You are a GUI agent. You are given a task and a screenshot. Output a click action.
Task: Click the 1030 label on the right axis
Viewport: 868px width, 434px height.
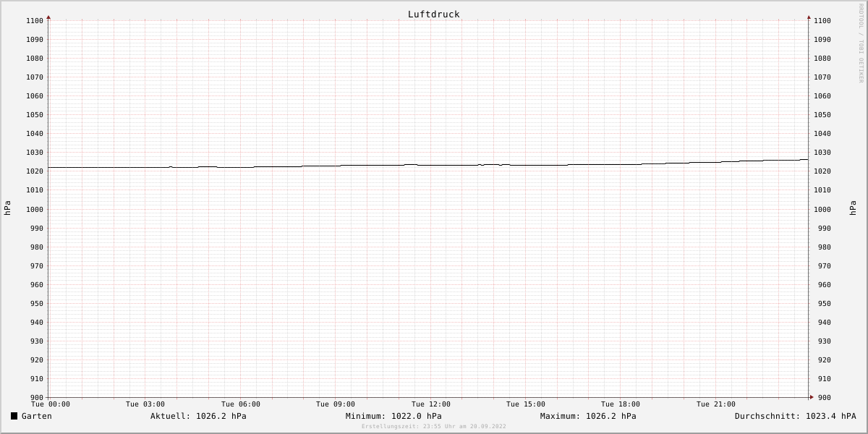[822, 153]
